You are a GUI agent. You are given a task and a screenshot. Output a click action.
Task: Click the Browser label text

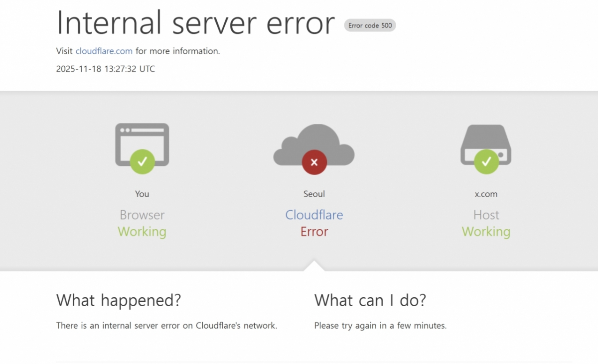coord(142,215)
